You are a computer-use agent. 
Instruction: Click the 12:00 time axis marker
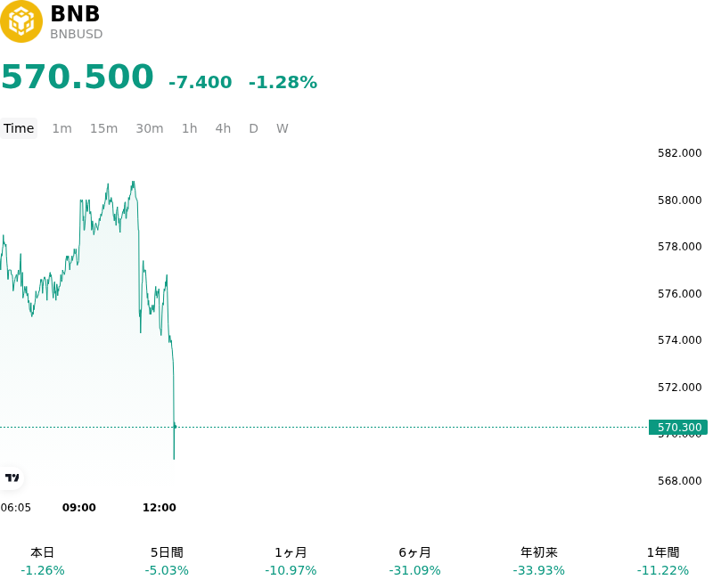click(x=160, y=508)
